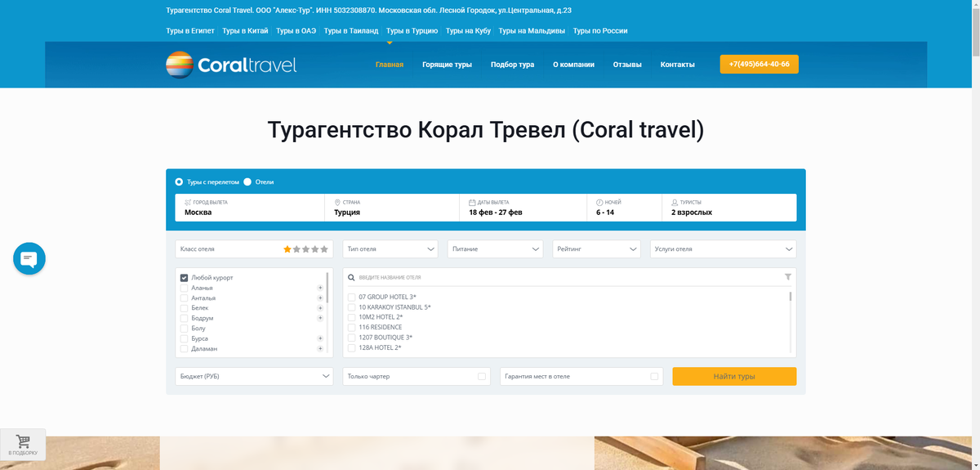Click the person icon near Туристы
Screen dimensions: 980x470
(675, 202)
